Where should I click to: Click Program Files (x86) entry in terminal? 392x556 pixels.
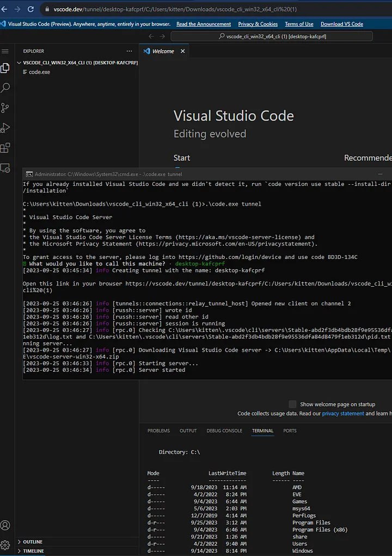coord(320,530)
